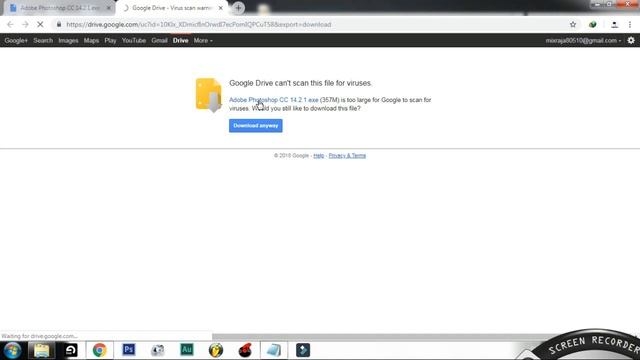The width and height of the screenshot is (640, 360).
Task: Open the dark blue Filmora taskbar app
Action: click(x=303, y=350)
